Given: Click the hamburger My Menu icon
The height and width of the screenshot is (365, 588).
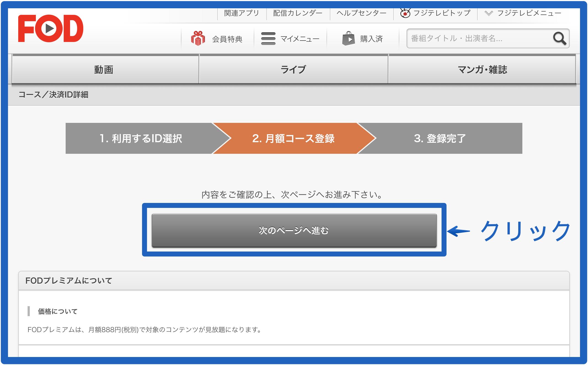Looking at the screenshot, I should 268,39.
